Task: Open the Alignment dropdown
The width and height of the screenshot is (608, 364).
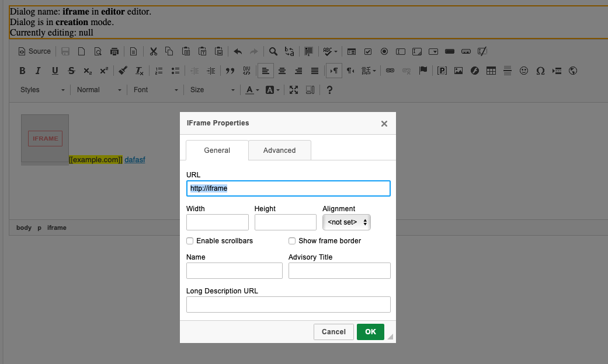Action: coord(346,222)
